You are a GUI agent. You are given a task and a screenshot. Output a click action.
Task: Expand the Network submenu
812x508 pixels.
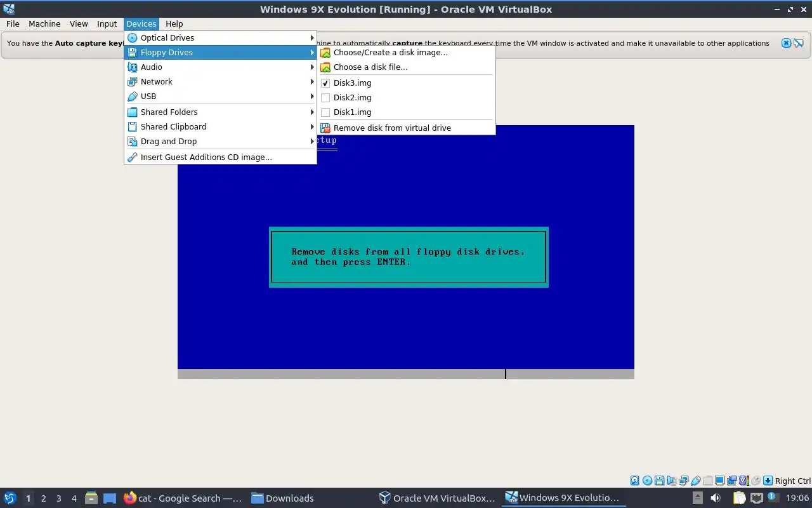click(x=220, y=81)
